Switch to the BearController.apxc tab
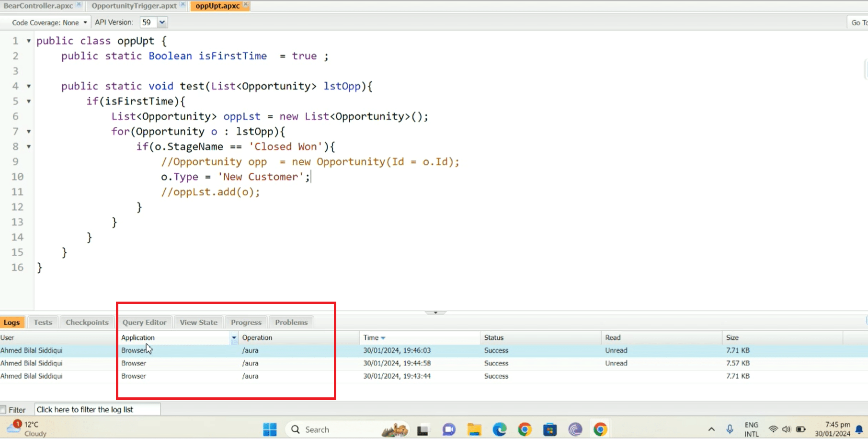 click(38, 6)
